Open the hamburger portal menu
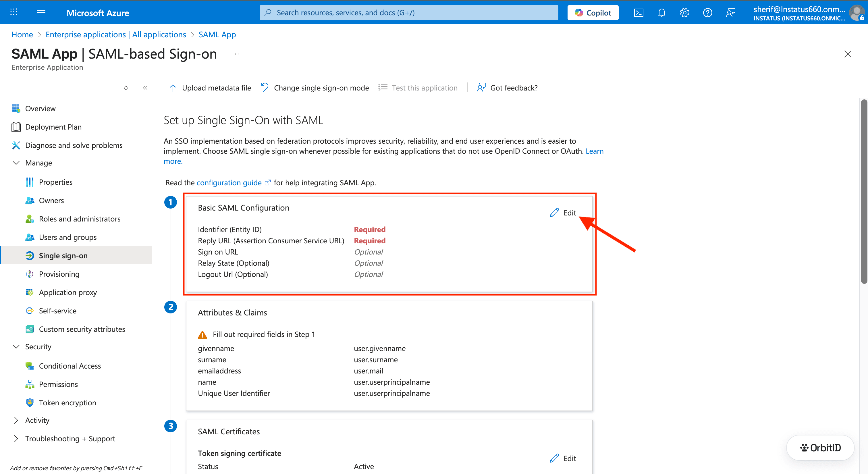The width and height of the screenshot is (868, 474). click(x=41, y=13)
